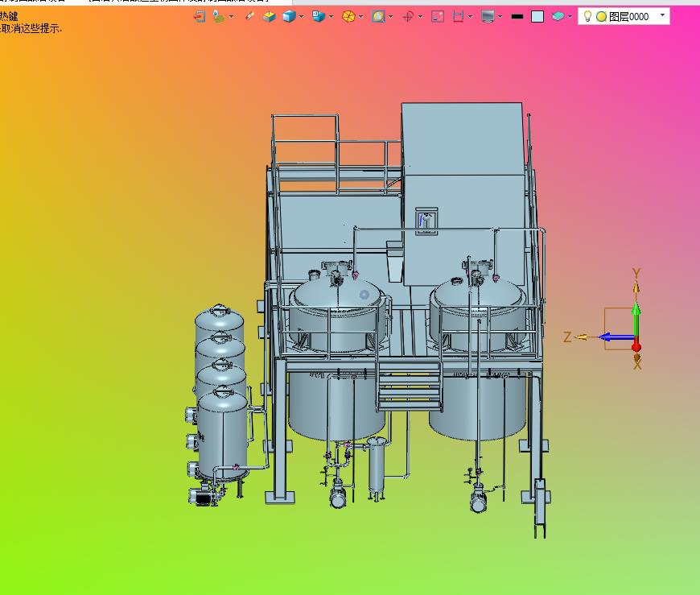
Task: Expand the arrow beside the blue cube icon
Action: [302, 16]
